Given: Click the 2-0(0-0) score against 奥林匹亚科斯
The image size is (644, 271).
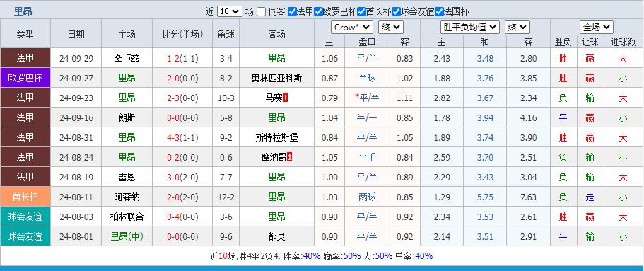Looking at the screenshot, I should 182,78.
